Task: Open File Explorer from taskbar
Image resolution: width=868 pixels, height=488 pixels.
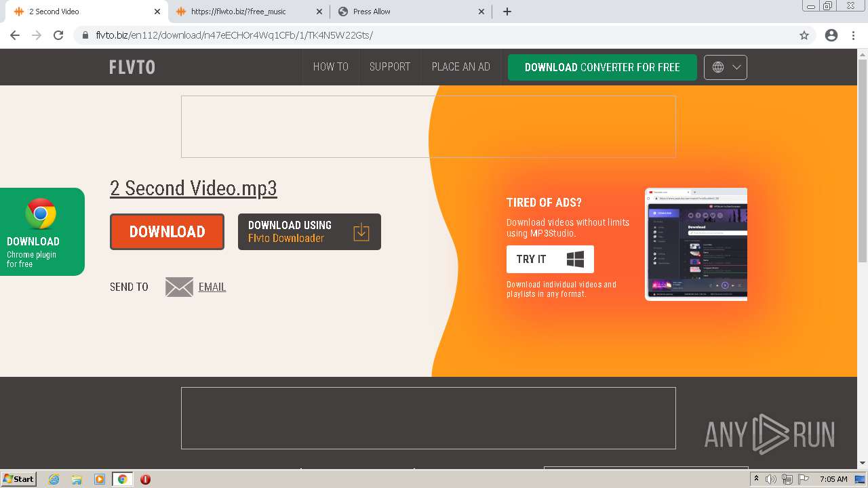Action: tap(77, 479)
